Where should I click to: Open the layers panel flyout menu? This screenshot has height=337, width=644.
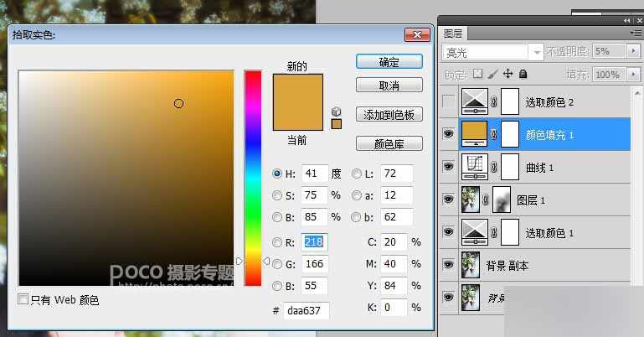click(x=636, y=33)
